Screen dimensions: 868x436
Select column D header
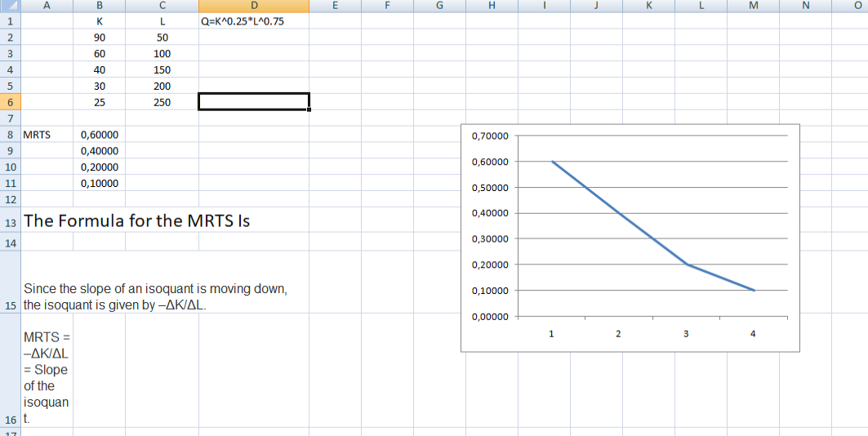[x=253, y=7]
